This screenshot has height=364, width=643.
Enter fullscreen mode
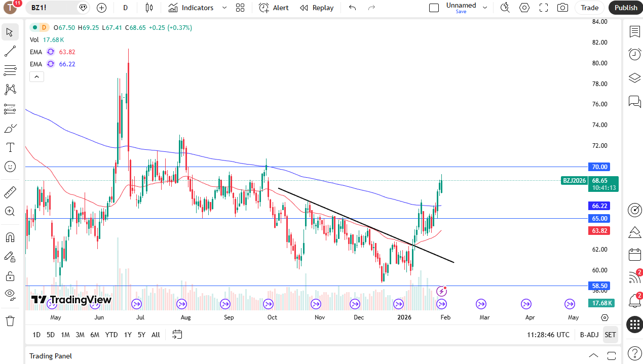pos(544,8)
